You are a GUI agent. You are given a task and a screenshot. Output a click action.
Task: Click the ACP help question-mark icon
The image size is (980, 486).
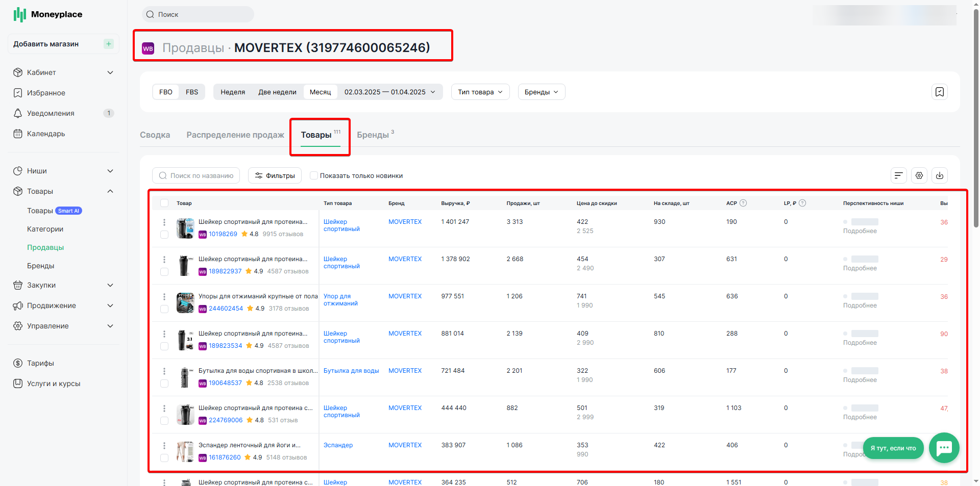(x=743, y=203)
